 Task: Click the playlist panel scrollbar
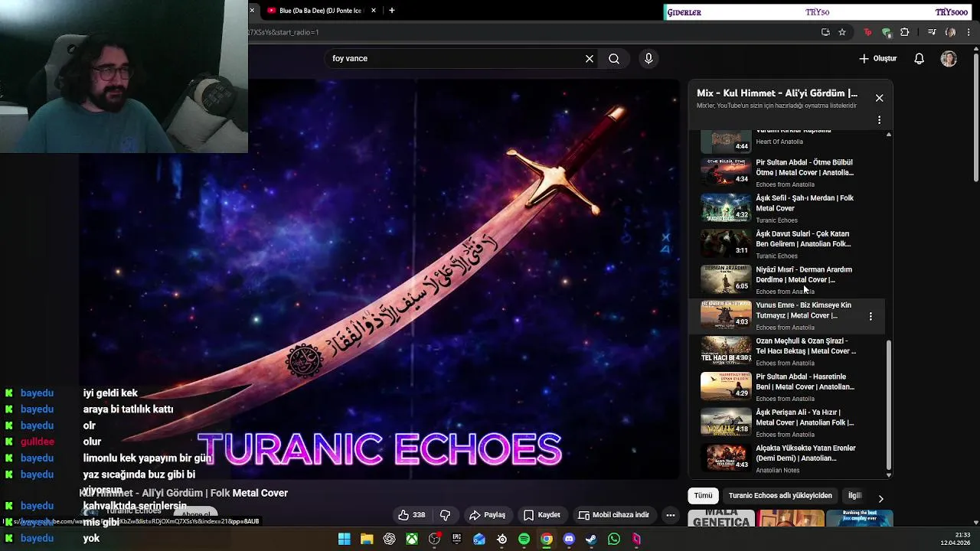click(x=888, y=406)
